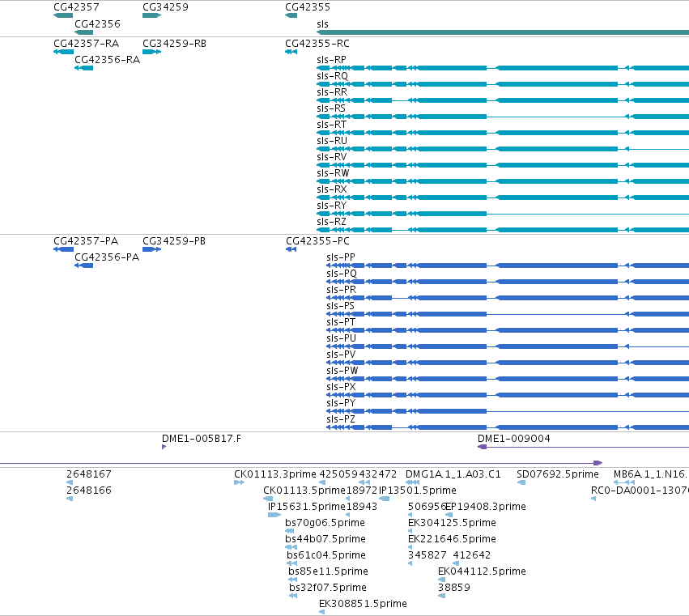
Task: Click the sls-RU transcript label
Action: pyautogui.click(x=332, y=141)
